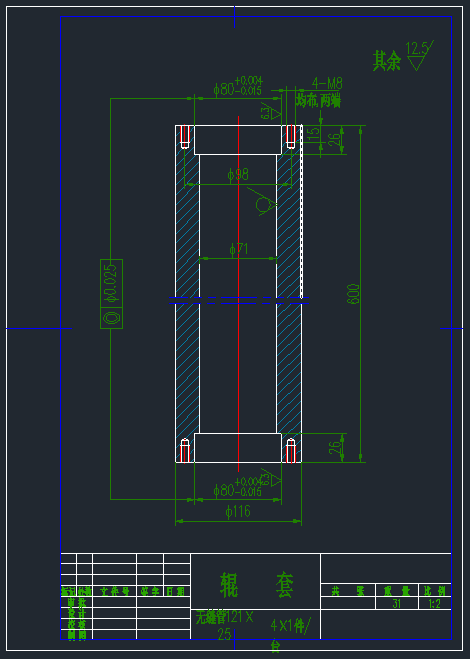Image resolution: width=470 pixels, height=659 pixels.
Task: Select the φ71 bore dimension text
Action: point(239,249)
